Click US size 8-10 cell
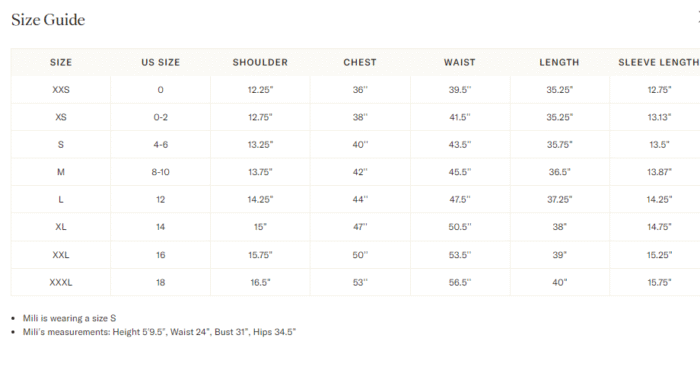Image resolution: width=700 pixels, height=367 pixels. tap(161, 172)
